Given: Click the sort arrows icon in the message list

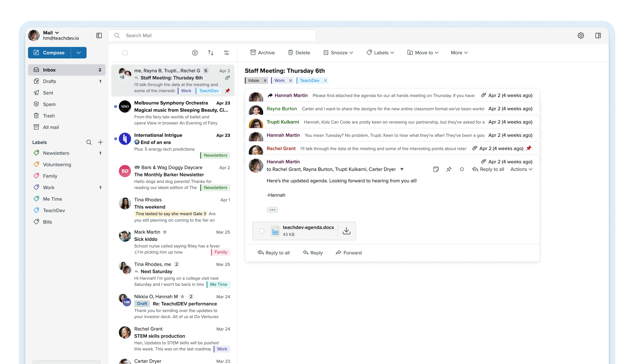Looking at the screenshot, I should 211,53.
